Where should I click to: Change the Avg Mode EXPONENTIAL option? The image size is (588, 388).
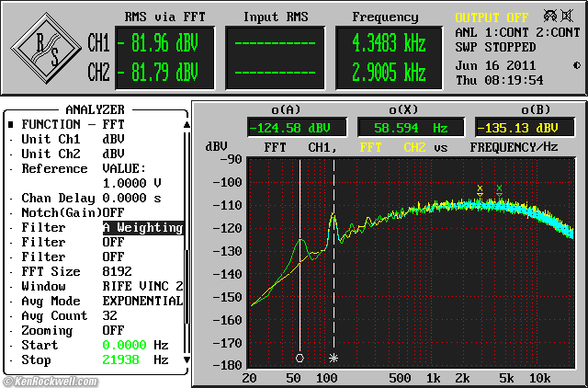point(141,301)
